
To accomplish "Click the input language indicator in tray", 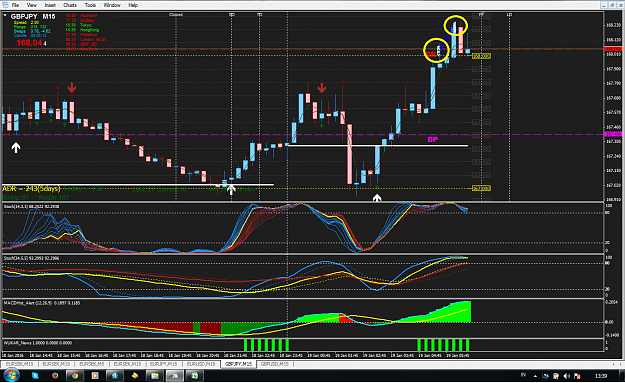I will click(523, 375).
